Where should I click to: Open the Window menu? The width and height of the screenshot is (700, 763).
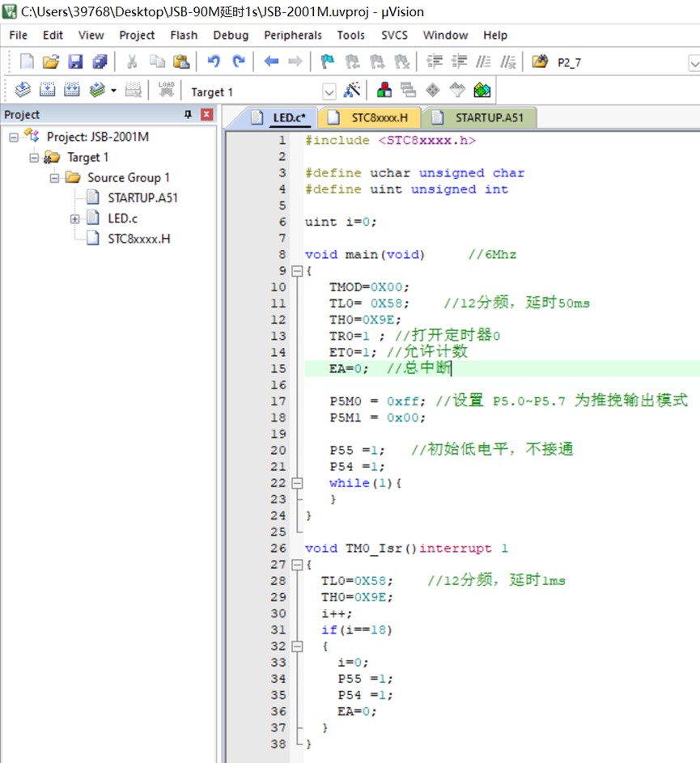[445, 35]
